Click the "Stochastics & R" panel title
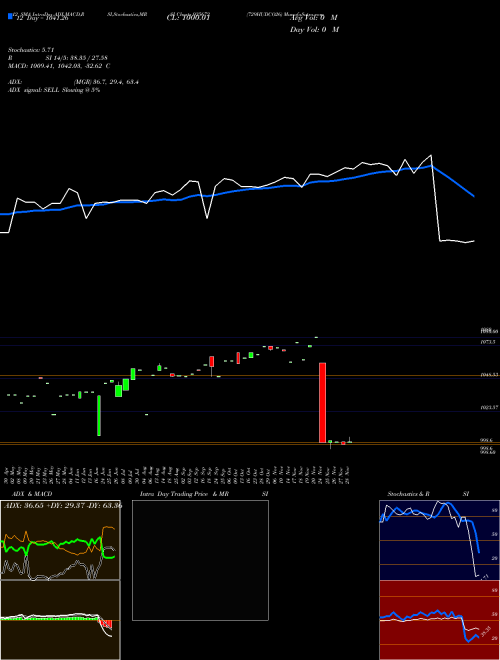The height and width of the screenshot is (660, 500). [x=408, y=494]
